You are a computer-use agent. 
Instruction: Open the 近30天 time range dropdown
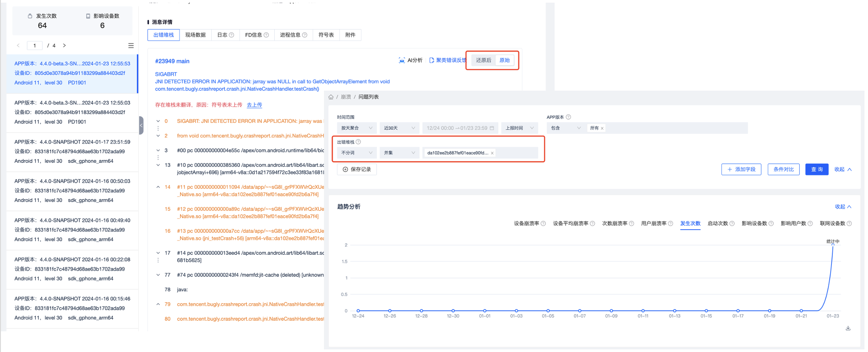pyautogui.click(x=399, y=128)
